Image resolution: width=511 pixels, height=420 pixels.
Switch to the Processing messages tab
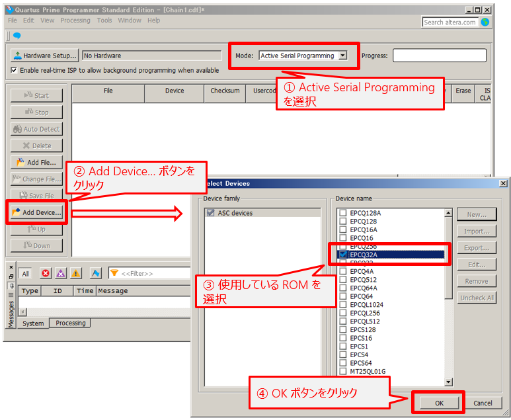[x=71, y=323]
